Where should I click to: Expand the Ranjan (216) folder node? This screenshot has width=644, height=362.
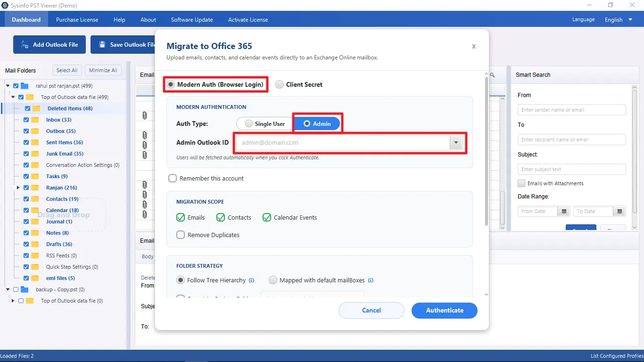[18, 188]
